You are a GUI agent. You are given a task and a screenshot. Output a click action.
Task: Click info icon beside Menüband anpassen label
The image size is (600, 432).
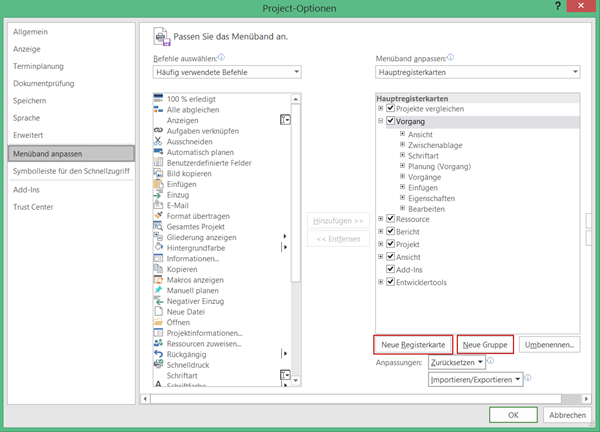(450, 57)
